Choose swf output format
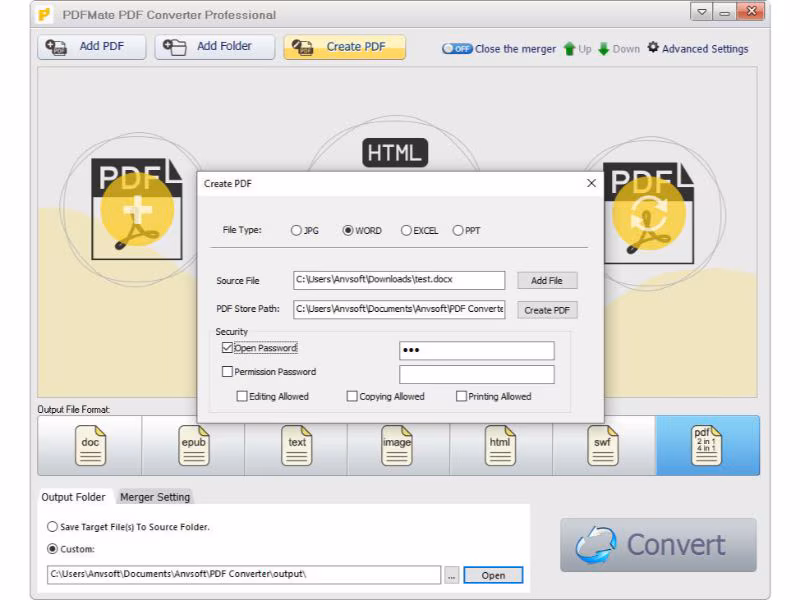The width and height of the screenshot is (800, 600). (x=603, y=445)
